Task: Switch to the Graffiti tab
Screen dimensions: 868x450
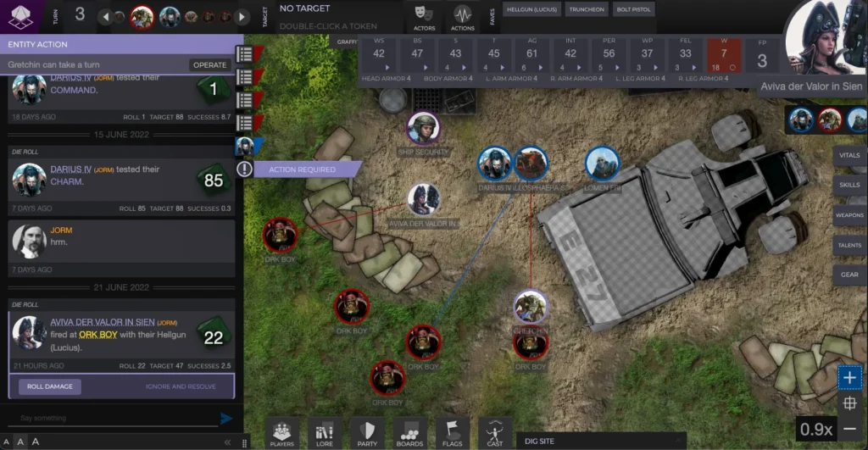Action: [x=346, y=42]
